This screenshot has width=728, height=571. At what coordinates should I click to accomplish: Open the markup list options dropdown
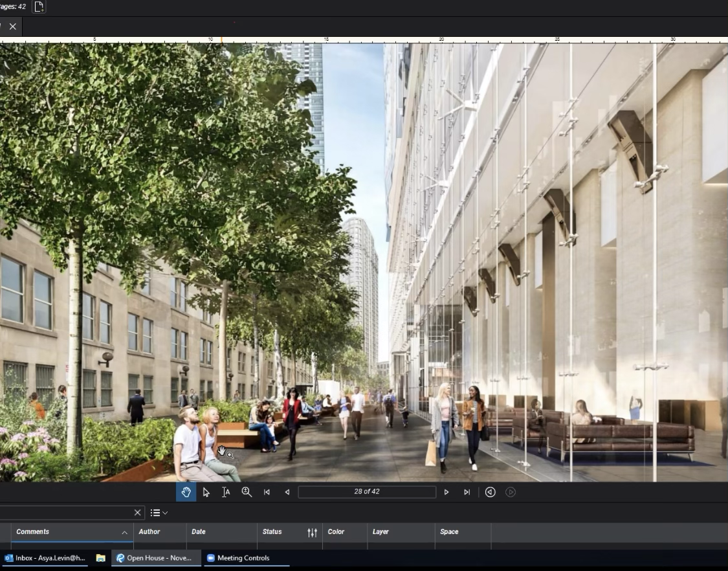click(159, 513)
